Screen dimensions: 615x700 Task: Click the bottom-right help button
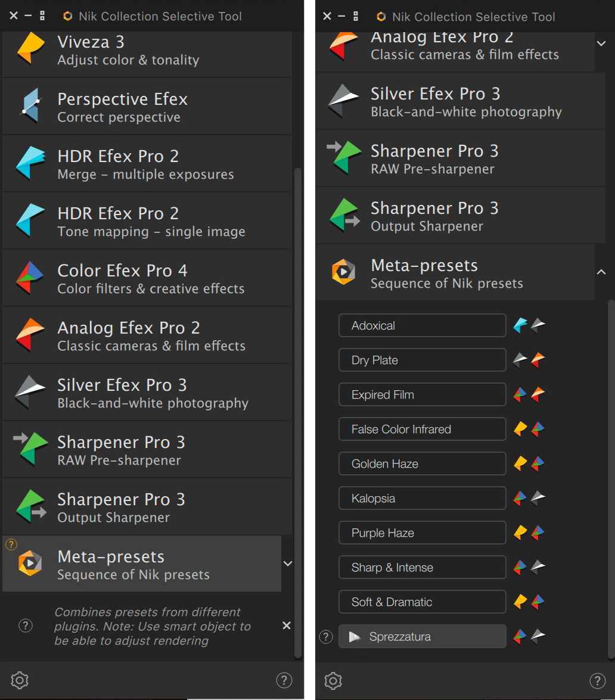(598, 680)
